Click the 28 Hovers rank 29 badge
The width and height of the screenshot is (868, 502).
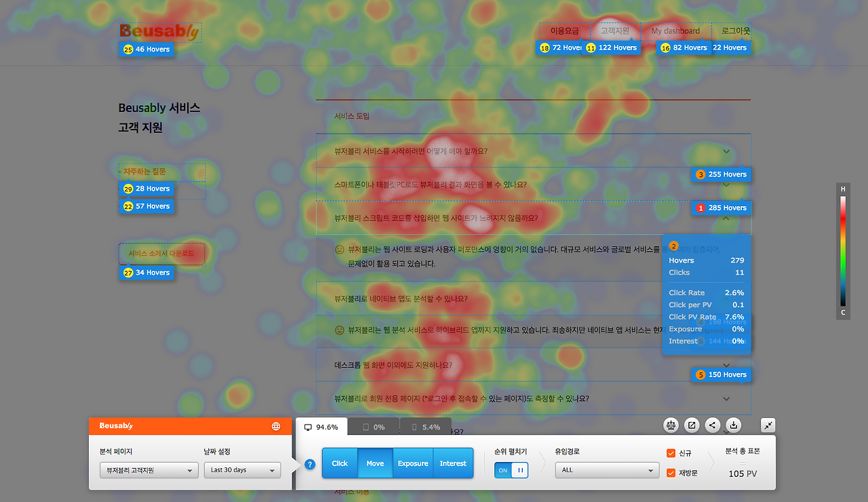tap(146, 189)
